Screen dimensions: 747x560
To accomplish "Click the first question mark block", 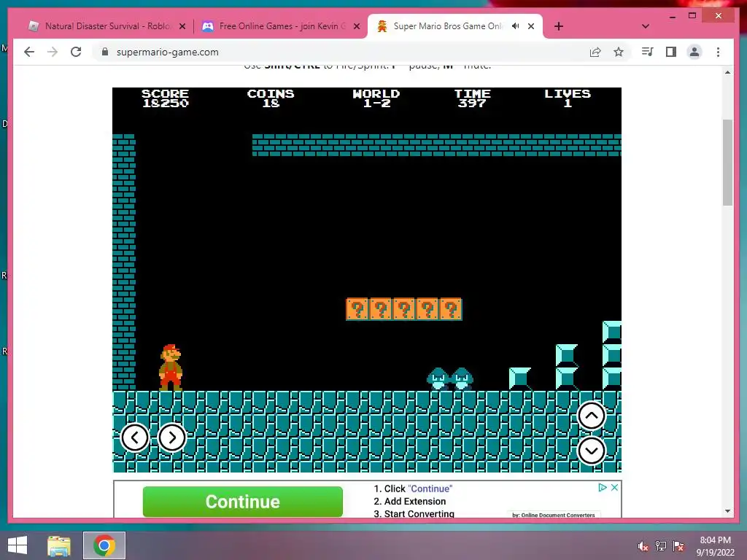I will [357, 309].
